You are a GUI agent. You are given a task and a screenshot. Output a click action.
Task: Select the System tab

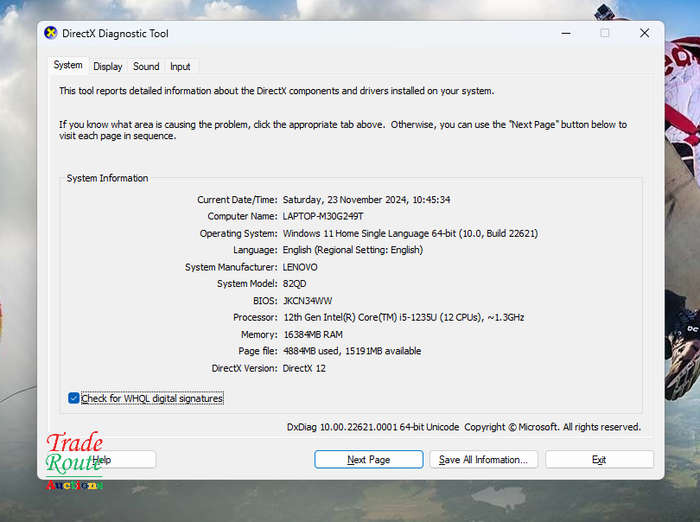tap(68, 65)
